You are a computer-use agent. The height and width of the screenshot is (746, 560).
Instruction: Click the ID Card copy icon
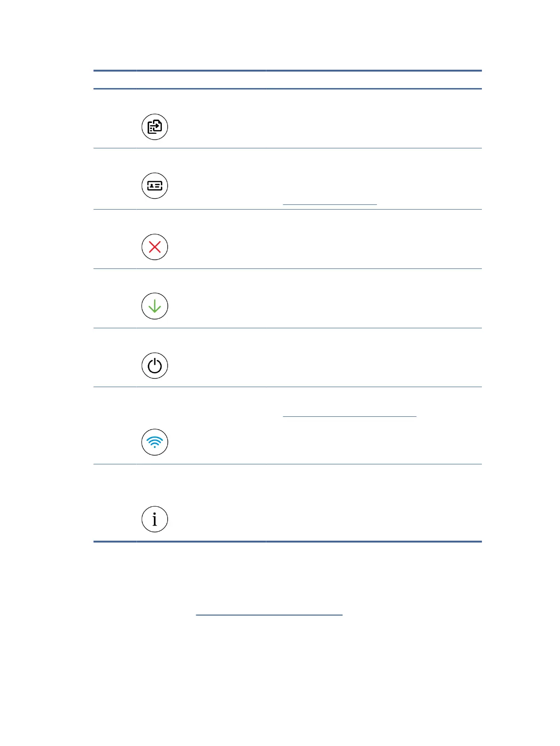coord(154,186)
